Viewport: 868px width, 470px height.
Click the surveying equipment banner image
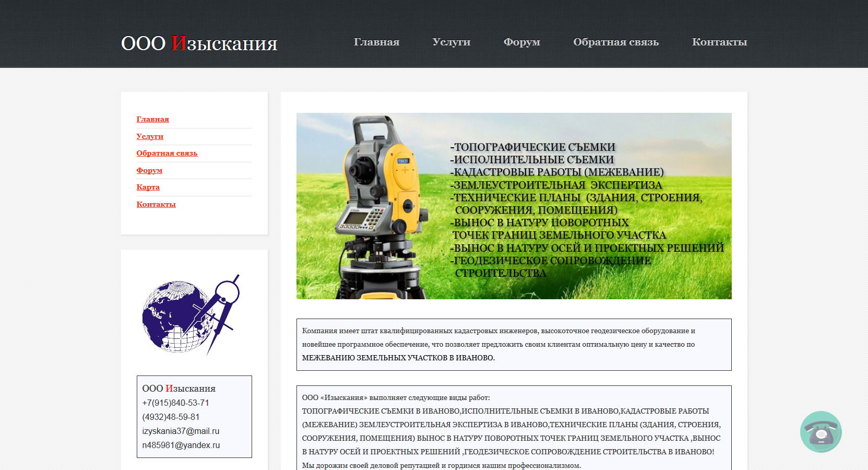coord(514,206)
